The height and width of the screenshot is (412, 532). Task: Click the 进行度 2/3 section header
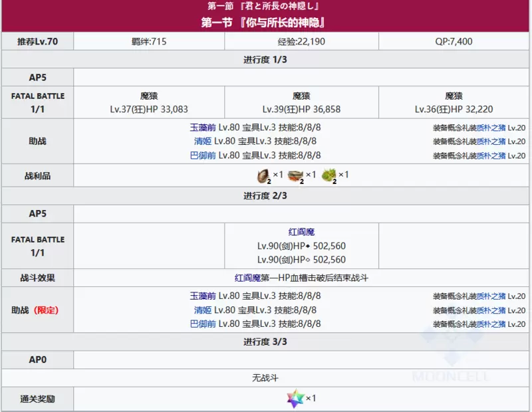click(x=265, y=196)
